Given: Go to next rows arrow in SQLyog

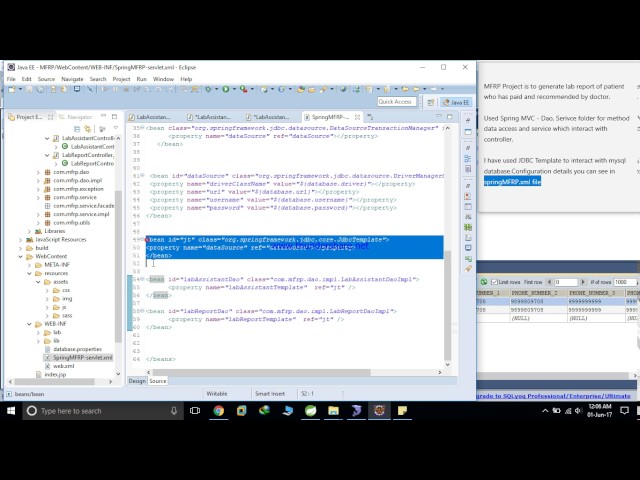Looking at the screenshot, I should tap(583, 282).
